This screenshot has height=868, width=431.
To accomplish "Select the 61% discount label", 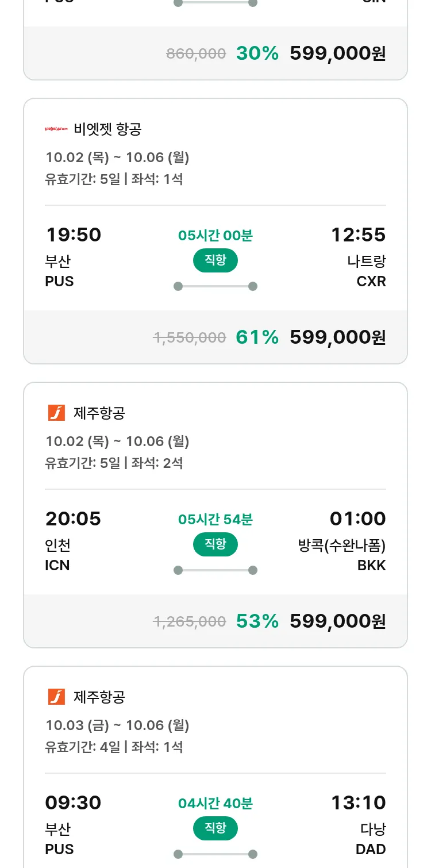I will (x=257, y=337).
